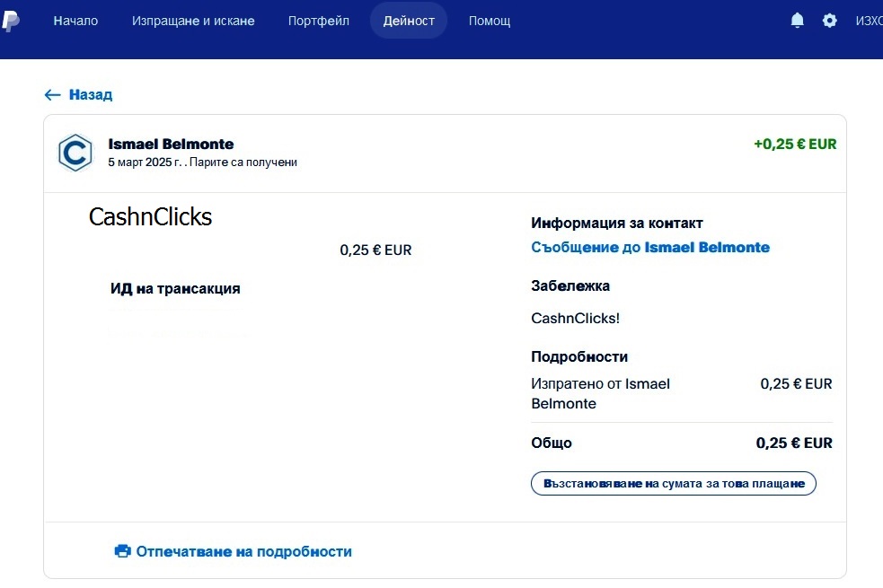Click the large CashnClicks title
This screenshot has width=883, height=588.
150,216
